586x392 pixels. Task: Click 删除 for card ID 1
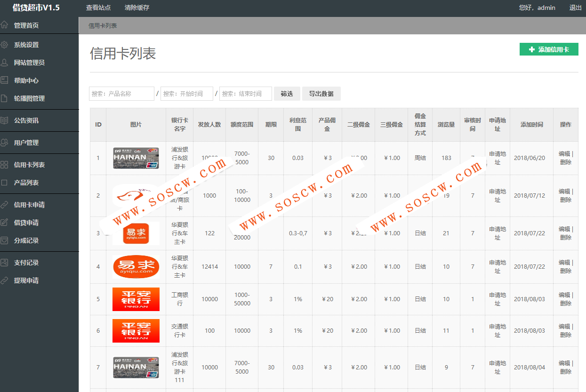(566, 162)
